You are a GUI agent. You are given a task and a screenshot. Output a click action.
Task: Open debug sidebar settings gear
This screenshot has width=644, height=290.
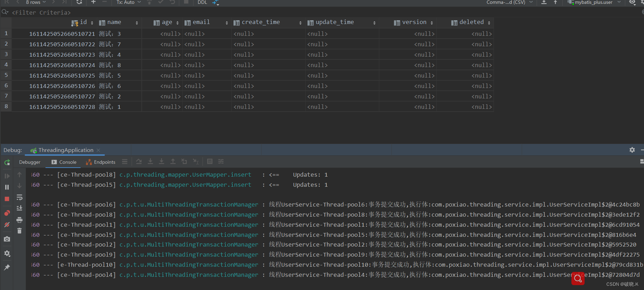7,253
